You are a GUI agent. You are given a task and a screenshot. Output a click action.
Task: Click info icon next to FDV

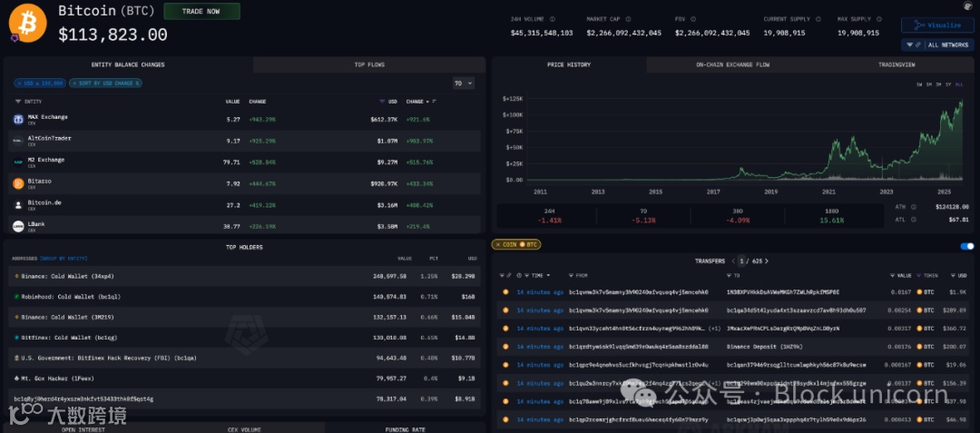(695, 19)
